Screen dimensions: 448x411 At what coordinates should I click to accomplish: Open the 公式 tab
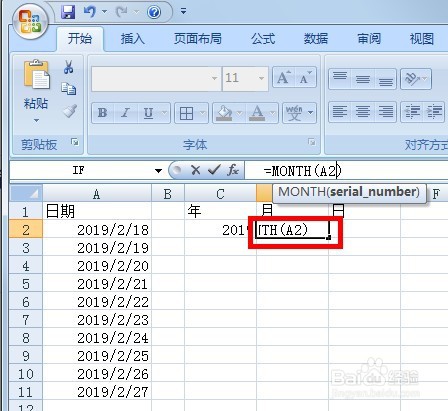pyautogui.click(x=263, y=39)
